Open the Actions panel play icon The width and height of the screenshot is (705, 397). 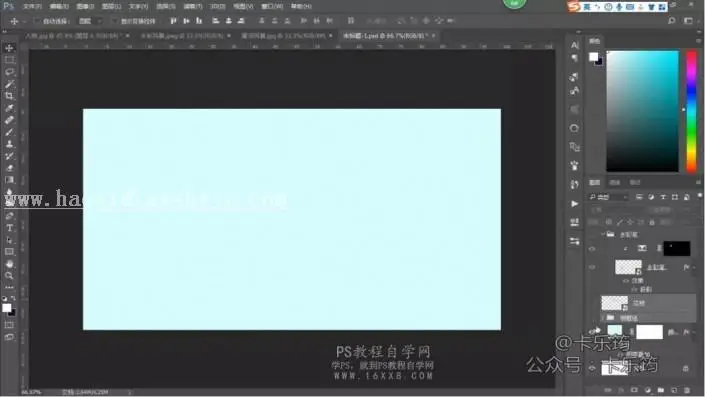575,204
